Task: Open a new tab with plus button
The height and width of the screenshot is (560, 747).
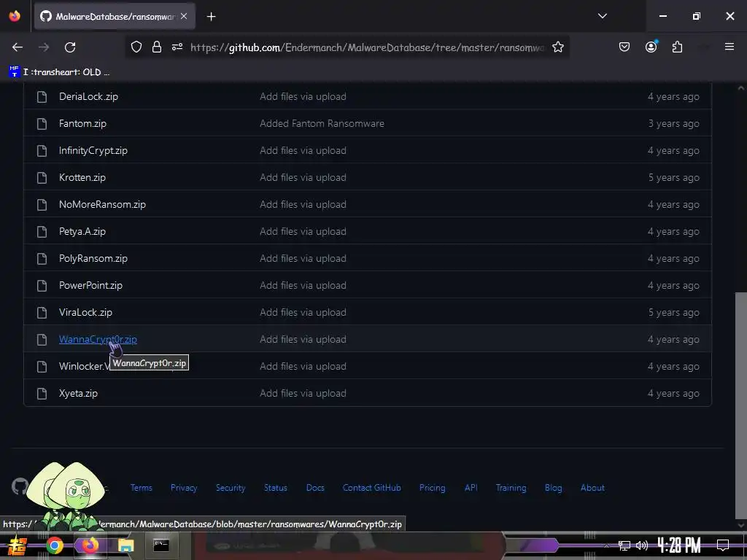Action: (x=211, y=17)
